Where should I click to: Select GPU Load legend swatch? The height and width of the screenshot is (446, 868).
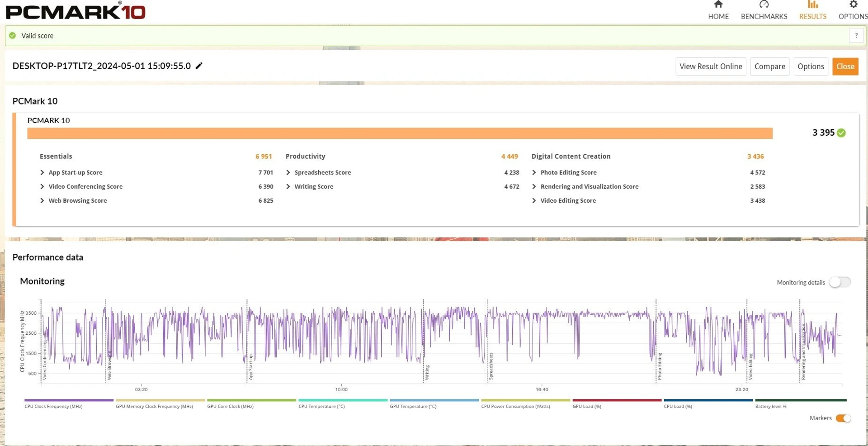[617, 400]
